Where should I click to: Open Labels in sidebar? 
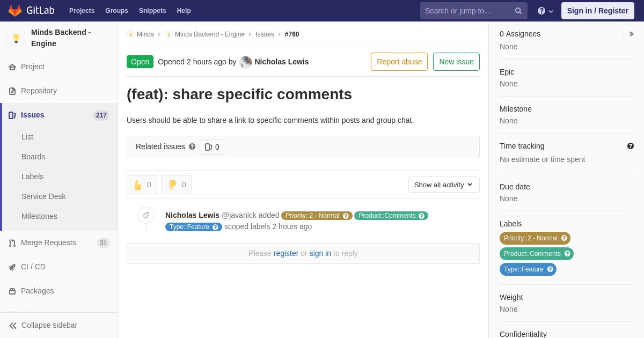coord(32,177)
